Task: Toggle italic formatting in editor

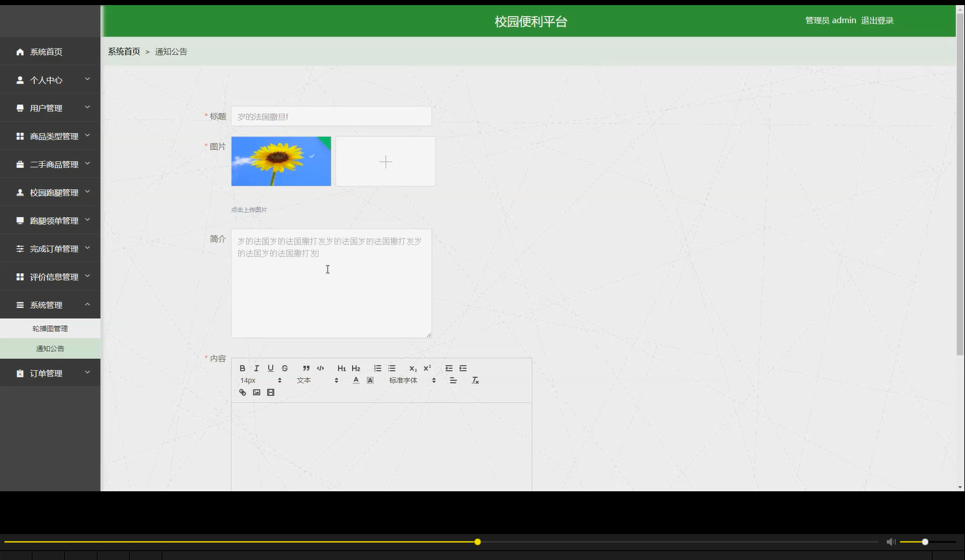Action: point(257,368)
